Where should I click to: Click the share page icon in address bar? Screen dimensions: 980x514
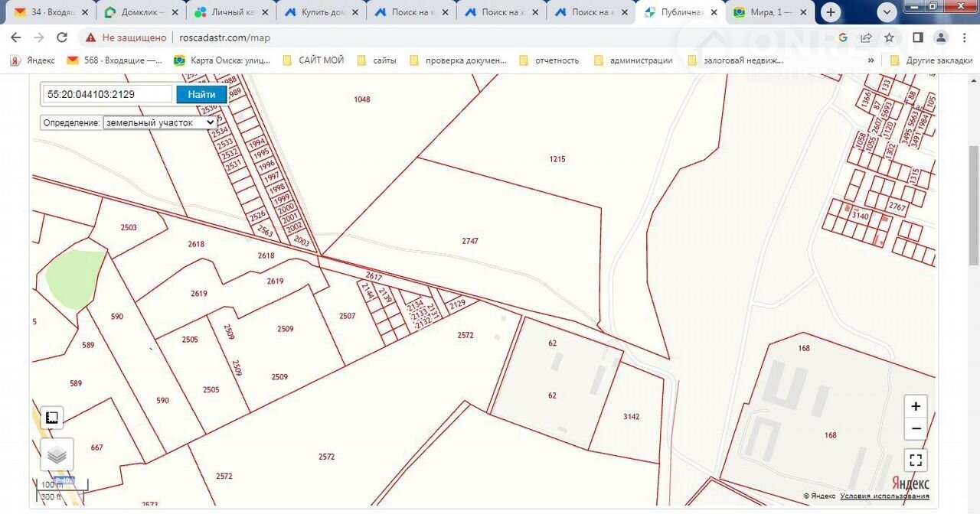[866, 37]
